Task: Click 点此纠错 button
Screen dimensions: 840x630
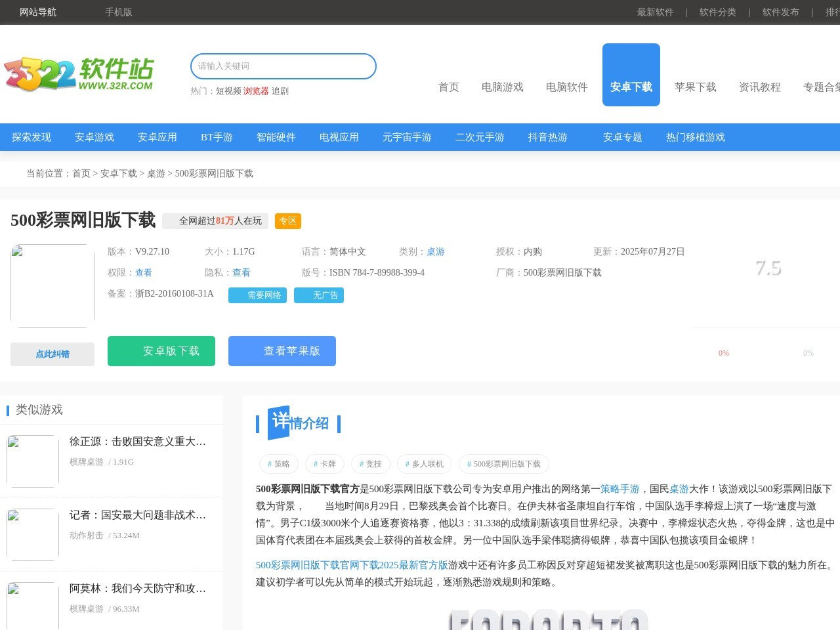Action: [52, 354]
